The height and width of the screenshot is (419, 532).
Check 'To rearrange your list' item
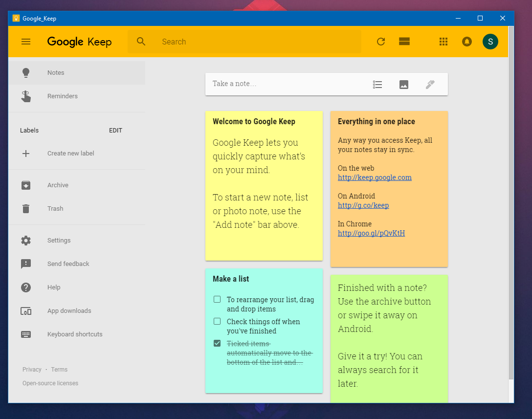point(217,299)
